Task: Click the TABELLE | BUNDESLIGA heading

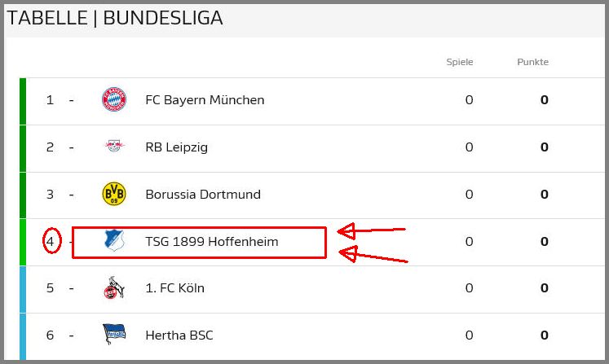Action: 115,18
